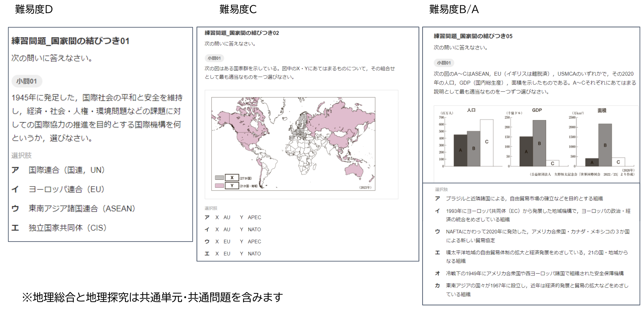Select option ア about ブラジルと近隣諸国
This screenshot has width=644, height=309.
click(524, 198)
